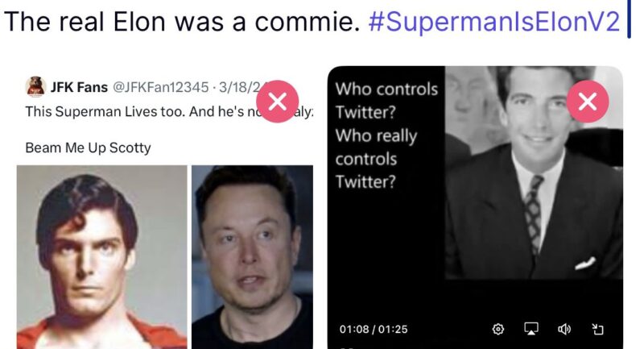The height and width of the screenshot is (349, 644).
Task: Click the 01:08 / 01:25 video timestamp
Action: point(374,329)
